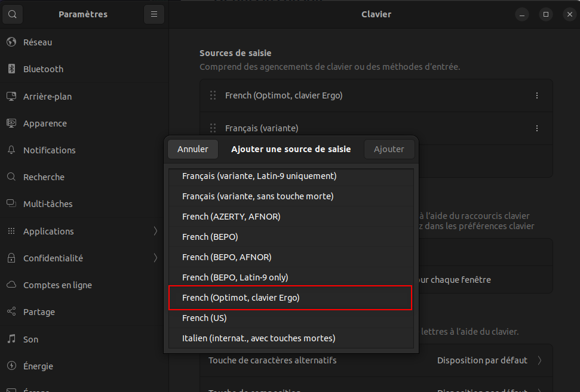
Task: Select the Réseau globe icon
Action: [11, 42]
